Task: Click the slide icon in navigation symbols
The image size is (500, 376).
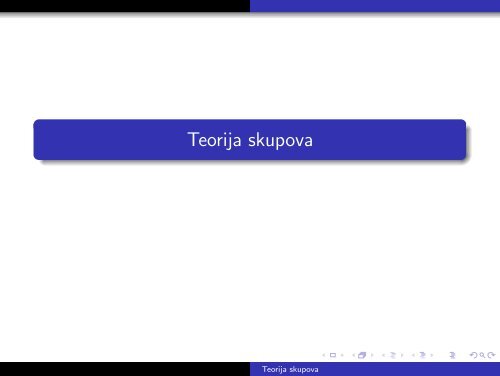Action: point(333,355)
